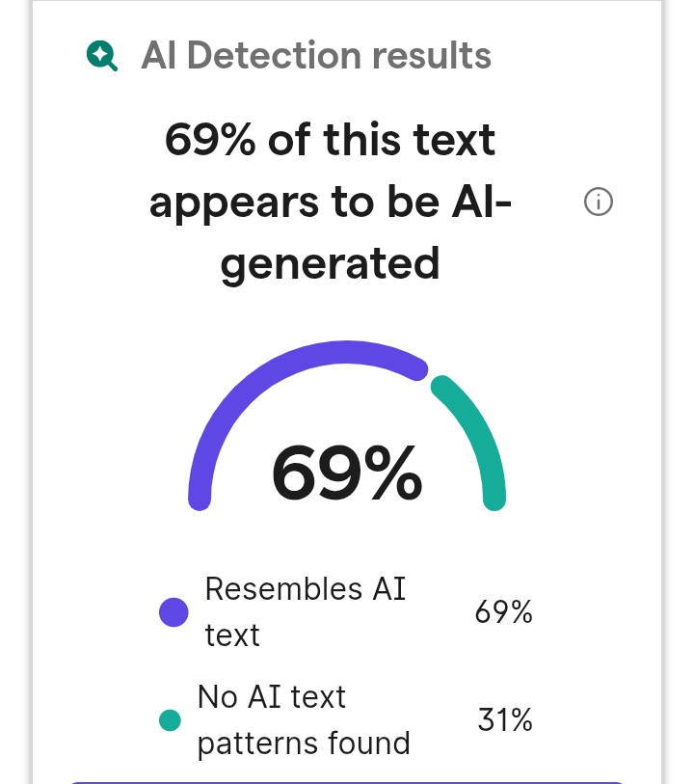Click the left border of the results card
The width and height of the screenshot is (694, 784).
32,386
